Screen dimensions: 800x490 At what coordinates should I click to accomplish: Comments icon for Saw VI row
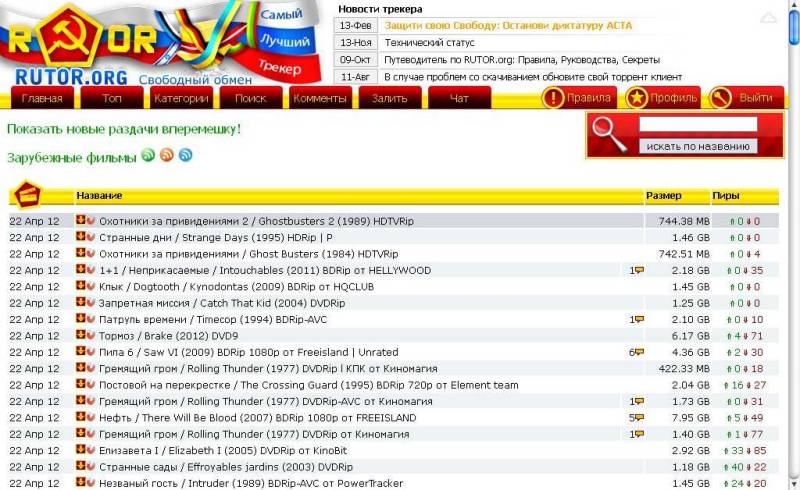click(x=639, y=352)
